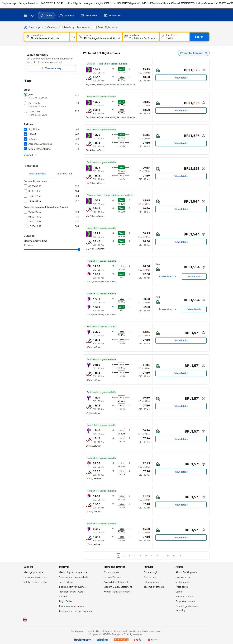
Task: Enable Direct flights only checkbox
Action: click(x=95, y=27)
